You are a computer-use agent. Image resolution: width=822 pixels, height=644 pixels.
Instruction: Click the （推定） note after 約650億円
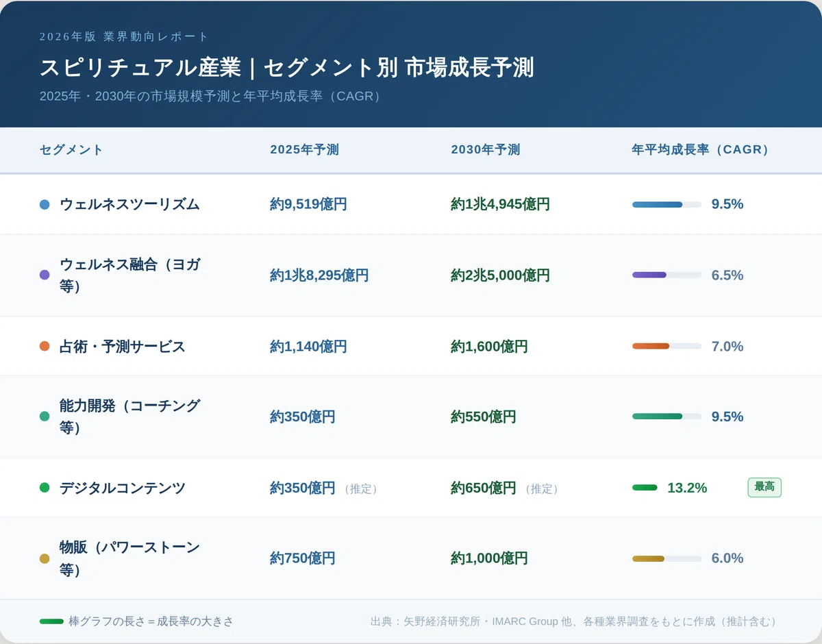pyautogui.click(x=541, y=488)
